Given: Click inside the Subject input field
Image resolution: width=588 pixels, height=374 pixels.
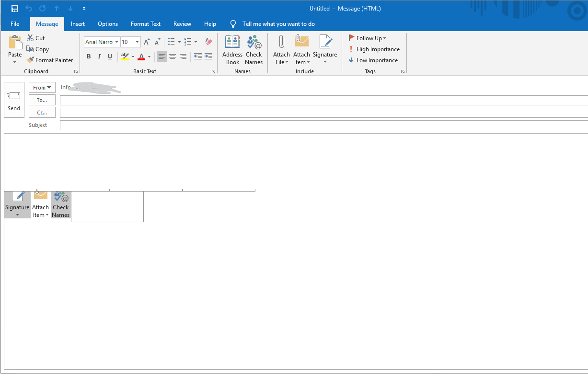Looking at the screenshot, I should pyautogui.click(x=192, y=125).
